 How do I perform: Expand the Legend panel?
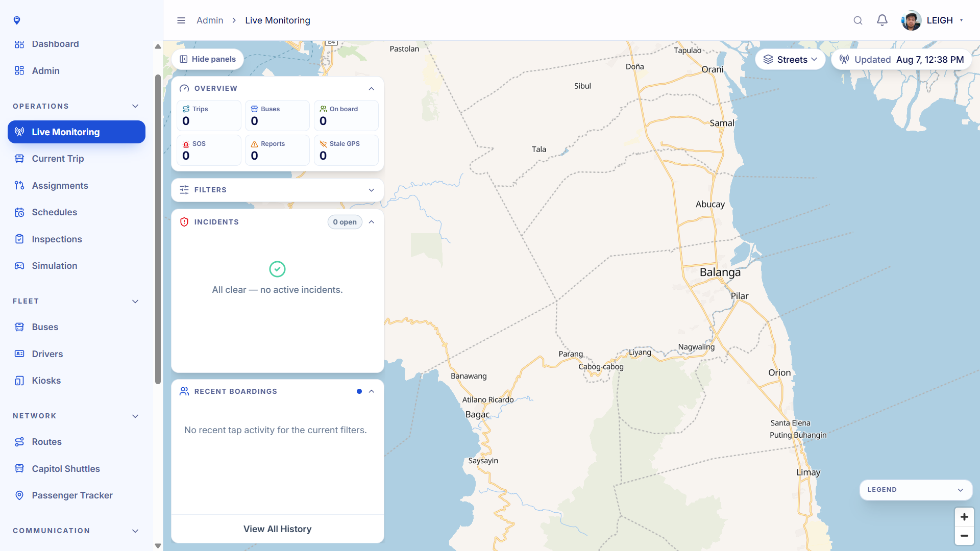click(x=916, y=490)
